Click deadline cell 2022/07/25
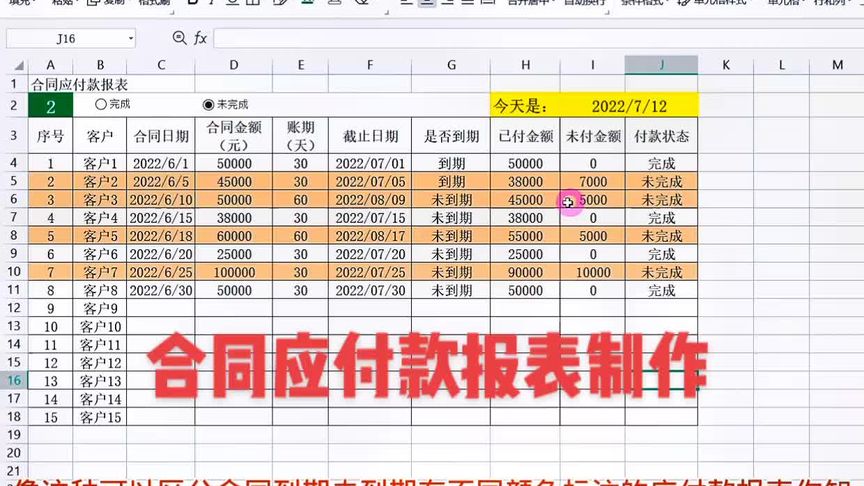Screen dimensions: 864x486 (370, 273)
